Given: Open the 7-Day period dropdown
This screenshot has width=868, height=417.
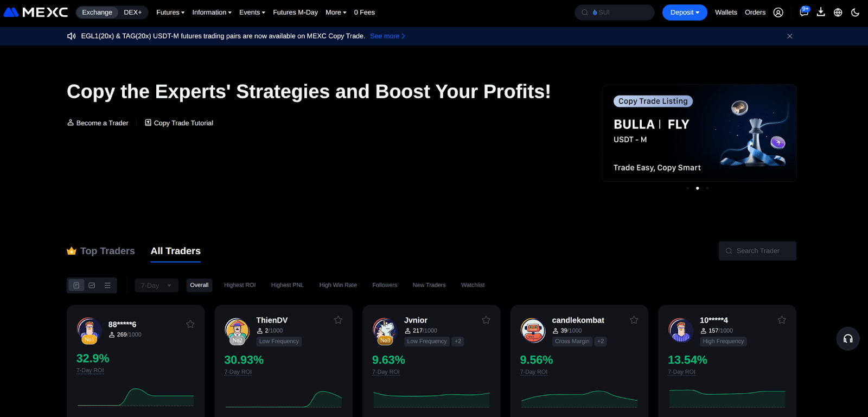Looking at the screenshot, I should tap(156, 285).
